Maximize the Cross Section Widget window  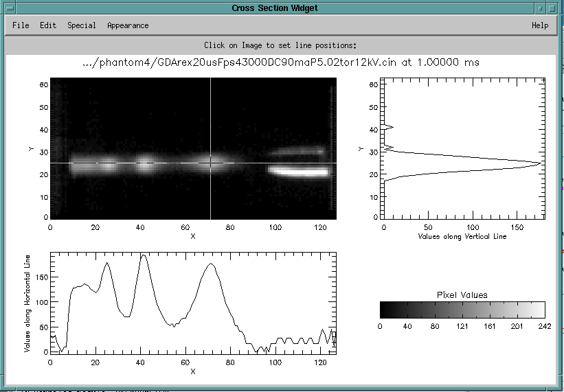[x=551, y=8]
